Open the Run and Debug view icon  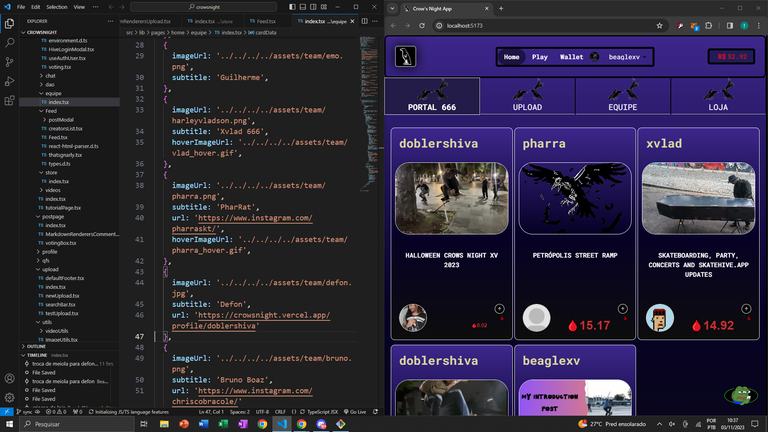coord(9,81)
